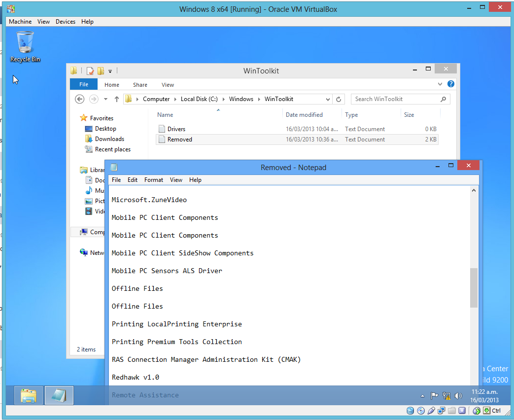The image size is (514, 420).
Task: Sort files by Date modified column
Action: click(304, 115)
